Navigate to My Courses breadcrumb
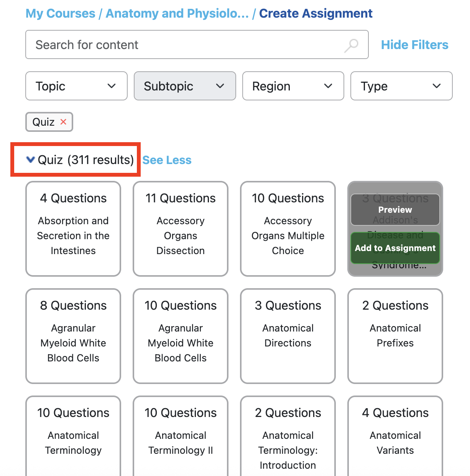470x476 pixels. pos(60,13)
